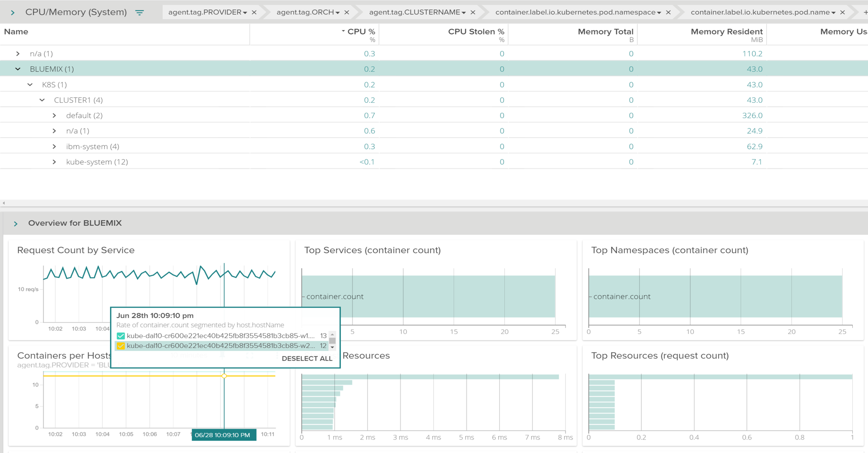
Task: Click the yellow data point on Containers per Host
Action: click(224, 376)
